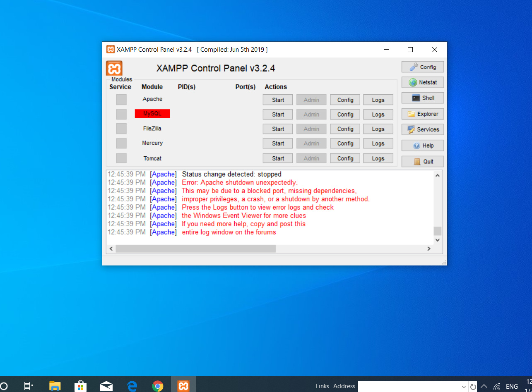Viewport: 532px width, 392px height.
Task: Expand the taskbar Address dropdown arrow
Action: 464,387
